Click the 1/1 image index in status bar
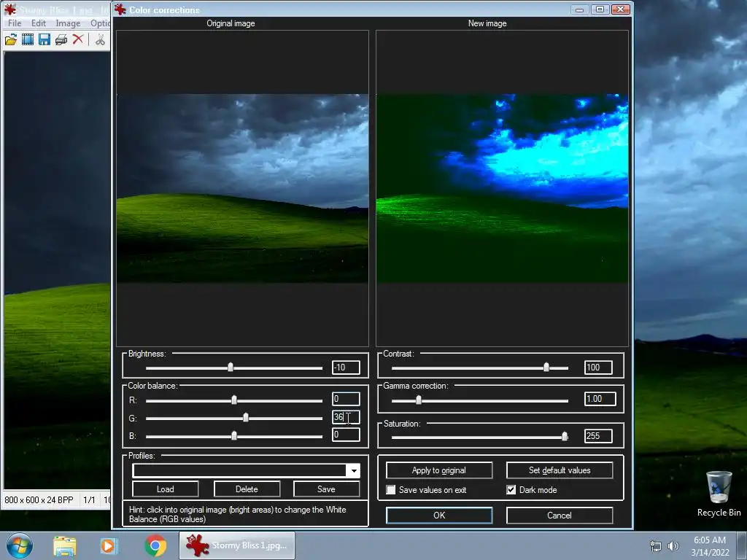The height and width of the screenshot is (560, 747). (89, 500)
